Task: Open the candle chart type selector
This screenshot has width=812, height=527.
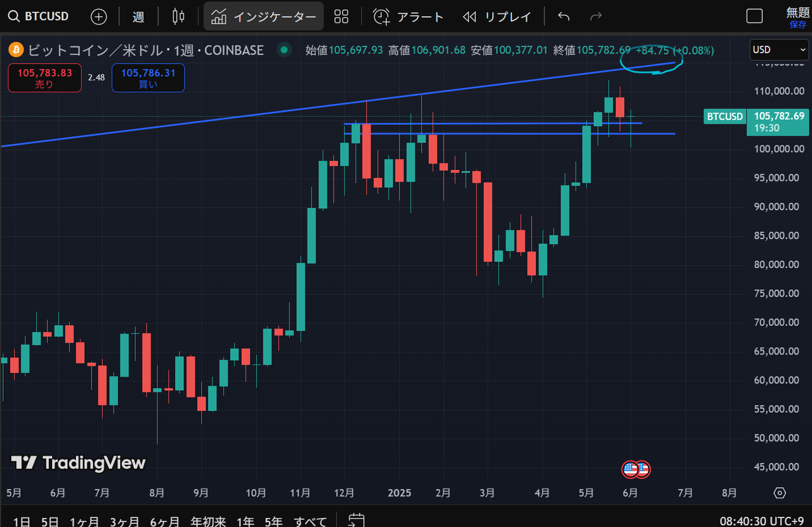Action: click(178, 16)
